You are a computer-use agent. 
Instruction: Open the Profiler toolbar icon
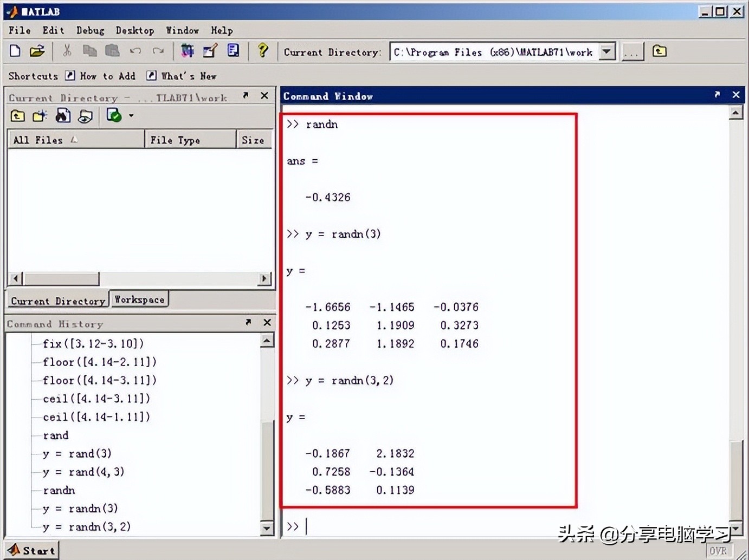tap(233, 51)
